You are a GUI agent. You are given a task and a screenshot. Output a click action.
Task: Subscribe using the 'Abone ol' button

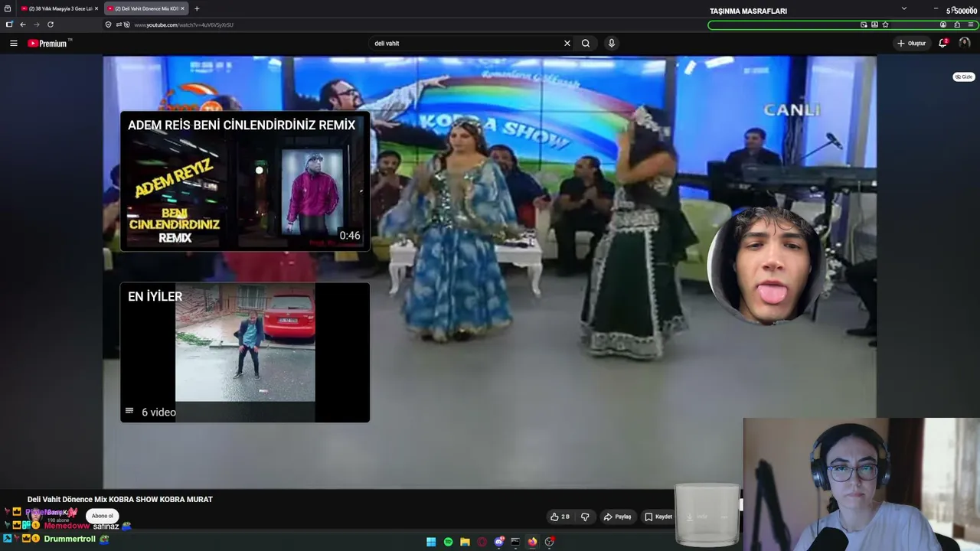pos(102,516)
